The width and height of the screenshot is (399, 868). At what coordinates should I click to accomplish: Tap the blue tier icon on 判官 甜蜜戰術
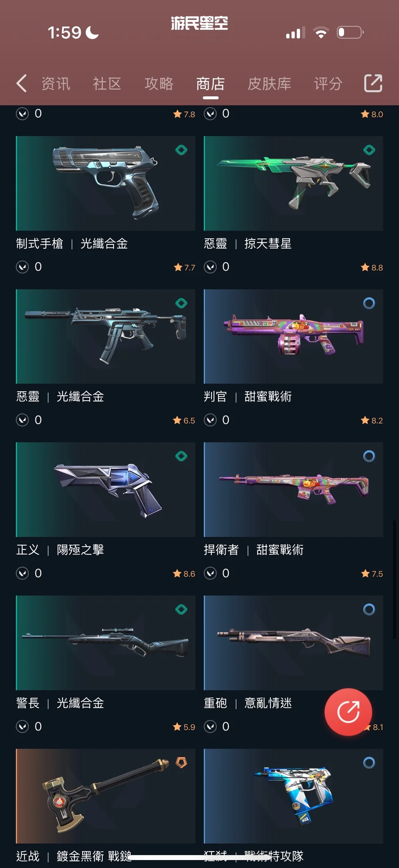click(369, 303)
